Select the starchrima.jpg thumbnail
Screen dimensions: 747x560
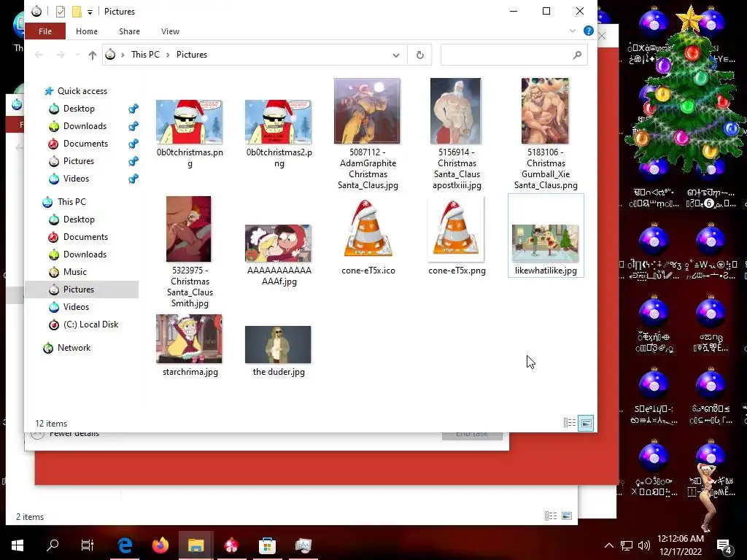[x=190, y=338]
